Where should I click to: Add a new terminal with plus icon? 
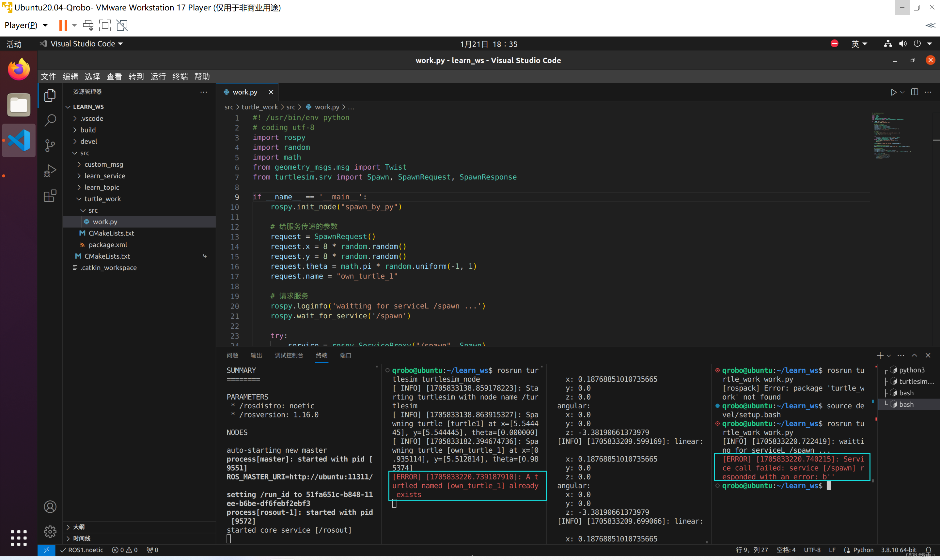pos(880,356)
